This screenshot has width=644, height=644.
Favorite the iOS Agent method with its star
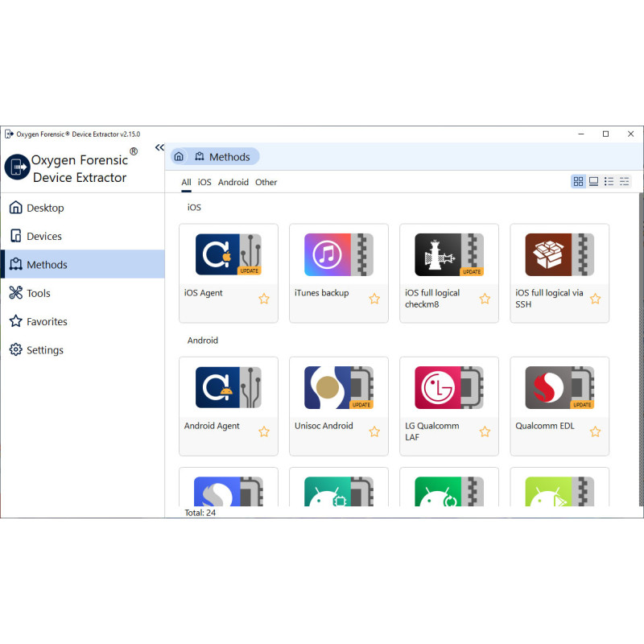pos(264,299)
